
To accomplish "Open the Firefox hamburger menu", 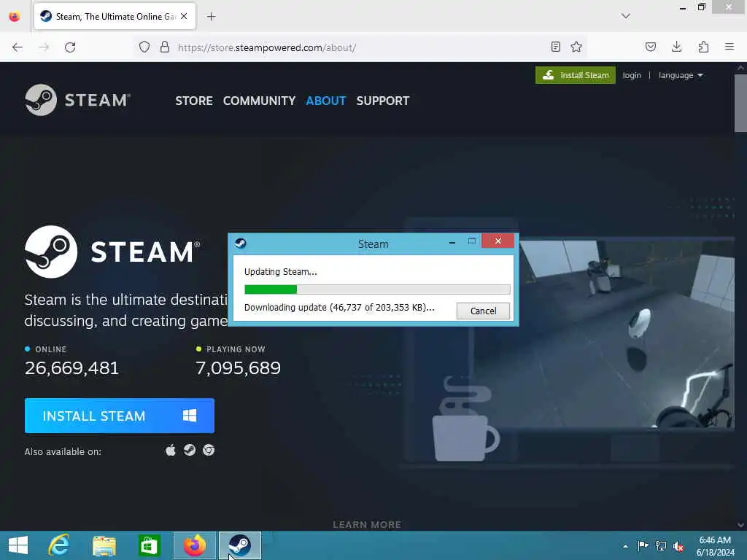I will pos(729,47).
